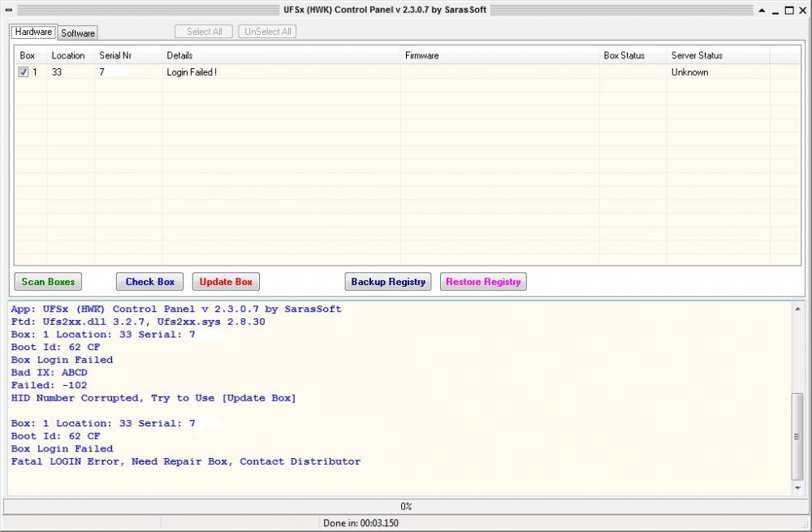The width and height of the screenshot is (812, 532).
Task: Click the log scrollbar down arrow
Action: (x=797, y=488)
